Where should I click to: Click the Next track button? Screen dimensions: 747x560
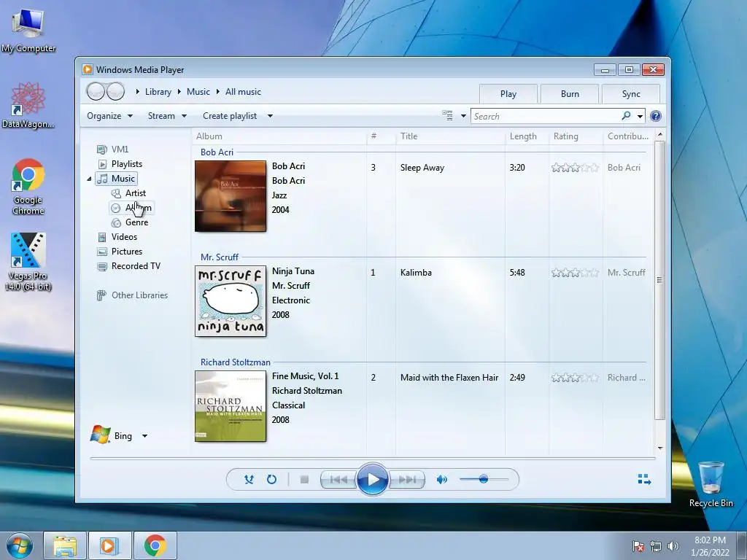pyautogui.click(x=407, y=480)
